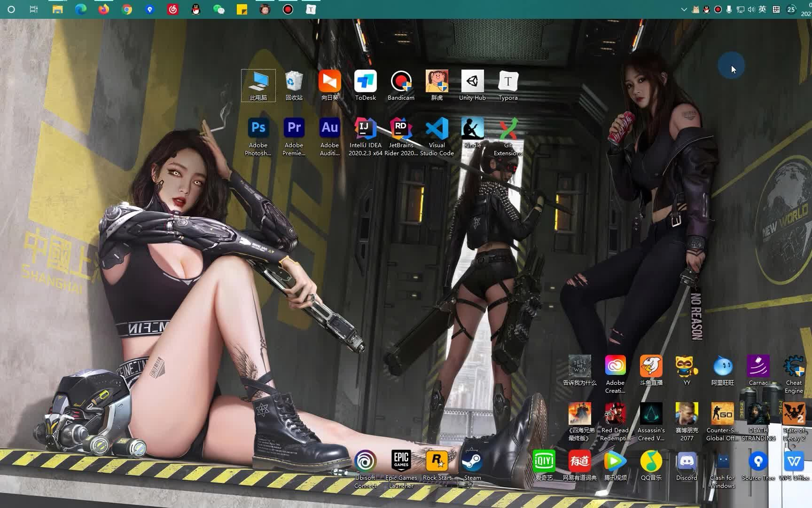Open Rockstar launcher desktop shortcut

437,466
